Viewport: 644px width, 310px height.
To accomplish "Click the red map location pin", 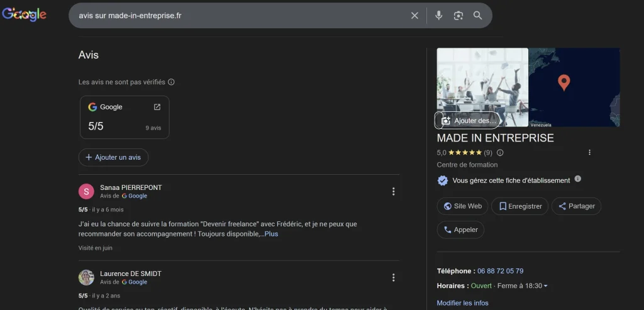I will [564, 82].
